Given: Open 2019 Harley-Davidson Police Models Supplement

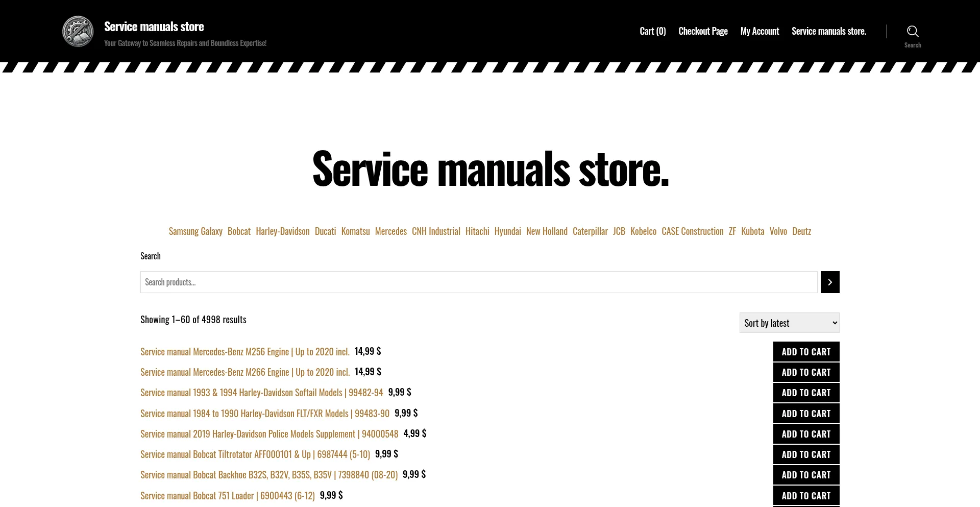Looking at the screenshot, I should coord(269,434).
